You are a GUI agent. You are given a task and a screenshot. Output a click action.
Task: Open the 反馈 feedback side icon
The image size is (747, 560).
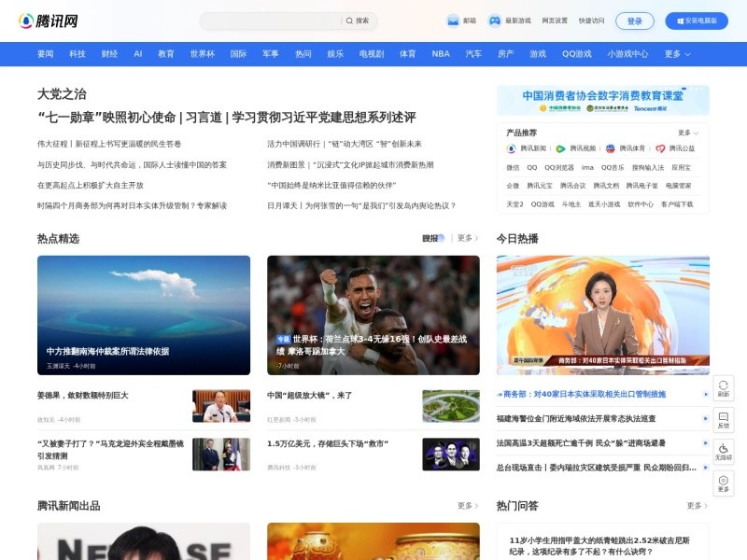723,420
